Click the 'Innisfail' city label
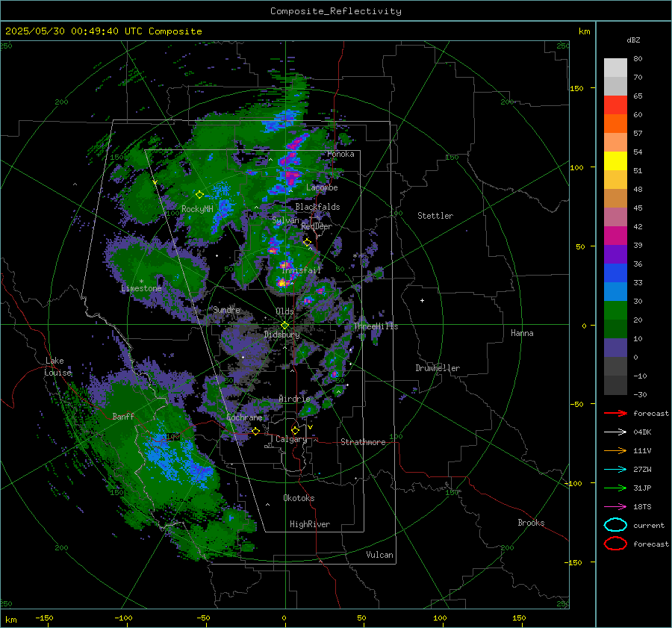672x628 pixels. coord(301,270)
